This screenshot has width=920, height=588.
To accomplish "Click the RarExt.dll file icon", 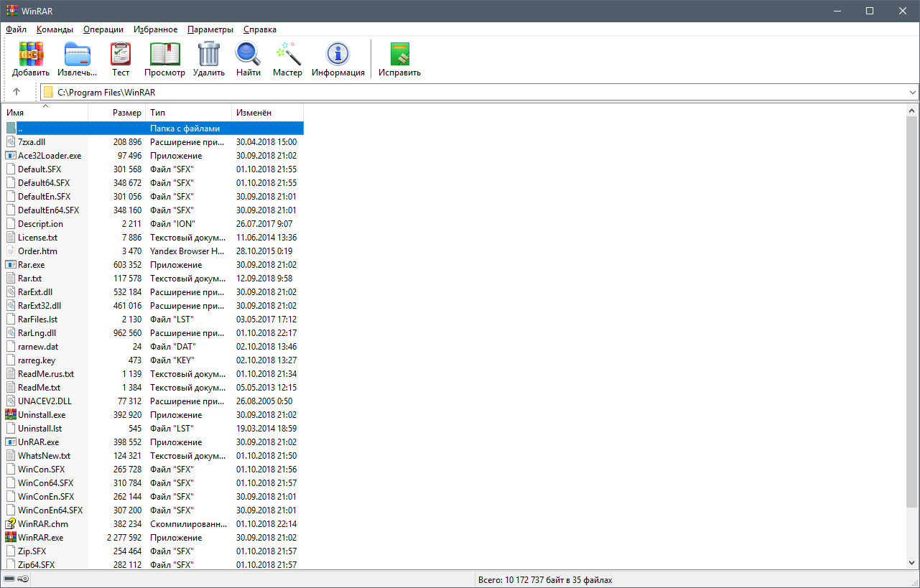I will click(x=11, y=292).
